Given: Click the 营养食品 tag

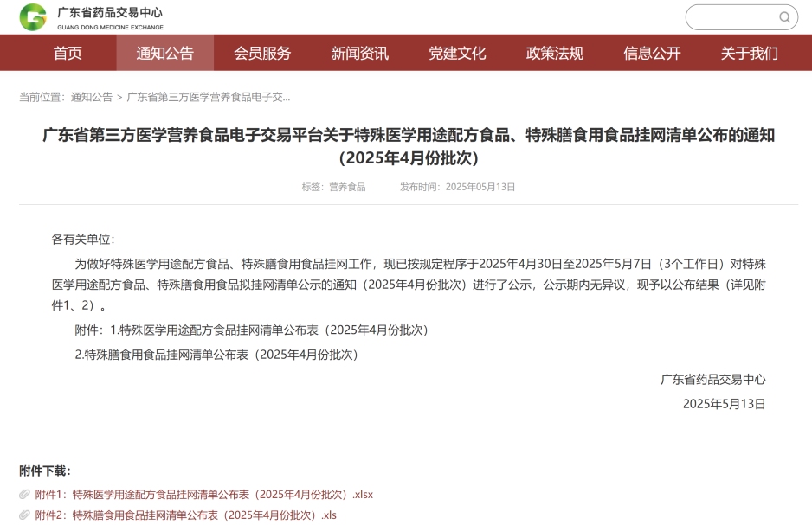Looking at the screenshot, I should click(347, 187).
